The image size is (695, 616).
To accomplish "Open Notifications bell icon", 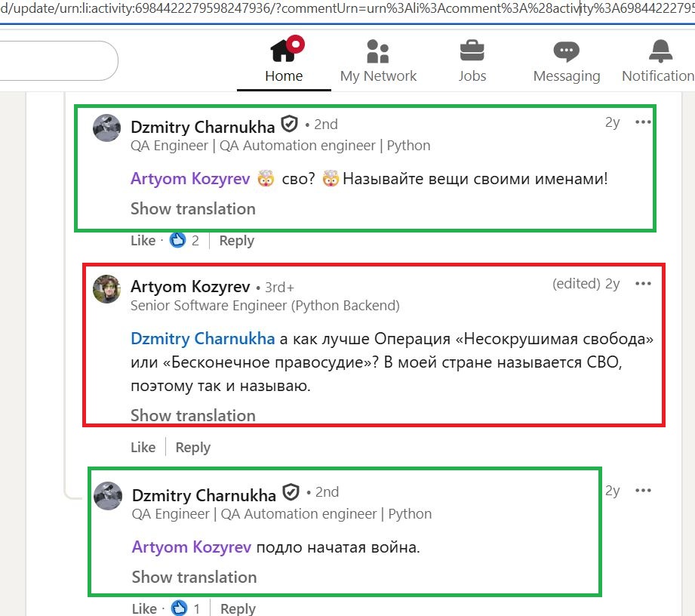I will [660, 51].
